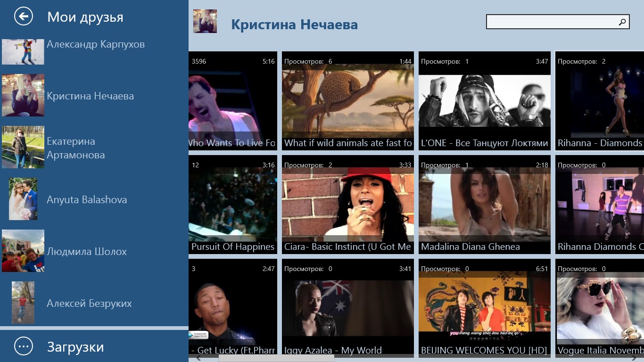Play L'ONE - Все Танцуют Локтями video

click(485, 101)
